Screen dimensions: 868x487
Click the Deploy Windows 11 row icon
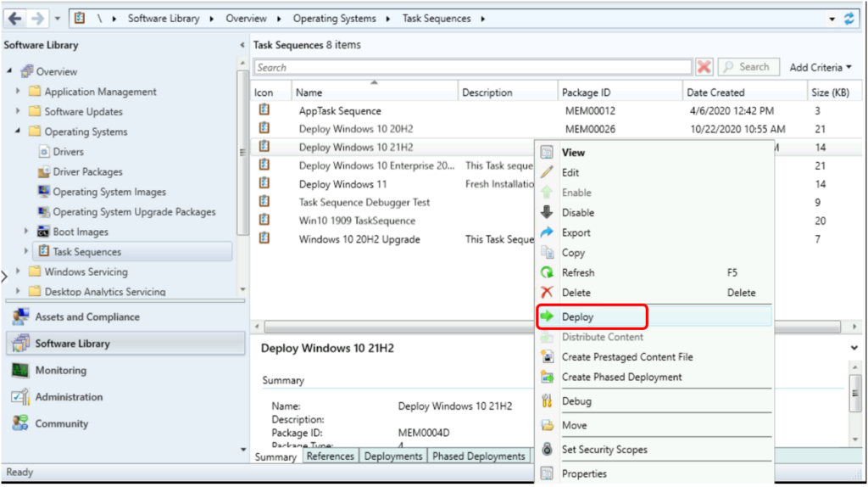tap(264, 183)
